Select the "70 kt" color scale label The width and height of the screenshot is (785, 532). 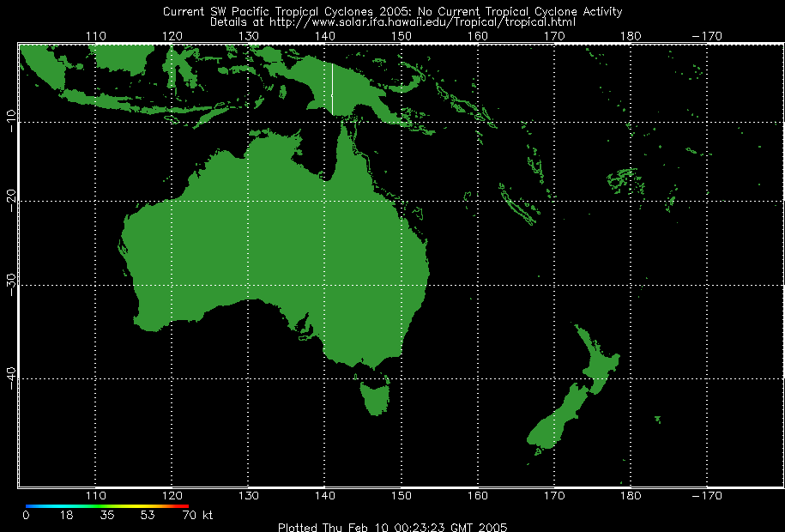198,515
